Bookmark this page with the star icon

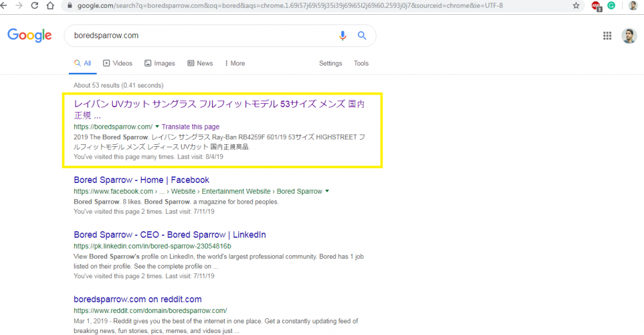click(576, 5)
